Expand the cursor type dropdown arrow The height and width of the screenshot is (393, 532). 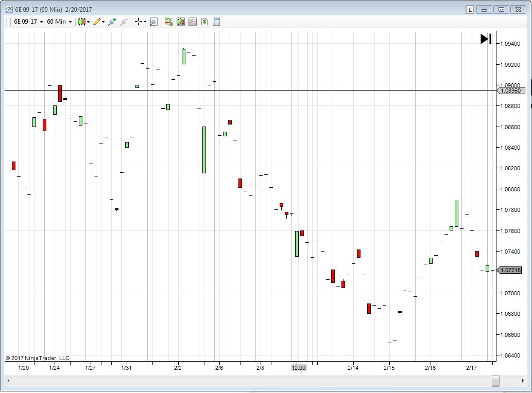pyautogui.click(x=145, y=22)
